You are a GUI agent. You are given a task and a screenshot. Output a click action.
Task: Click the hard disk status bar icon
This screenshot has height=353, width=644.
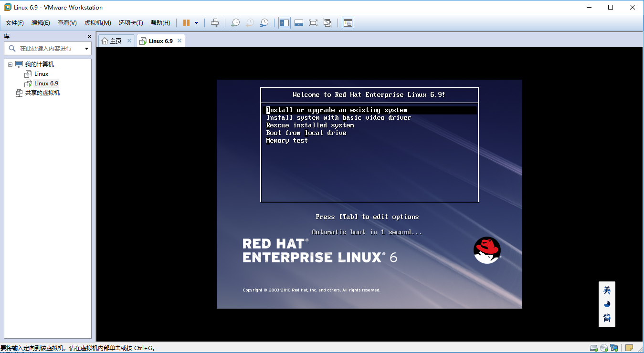594,348
